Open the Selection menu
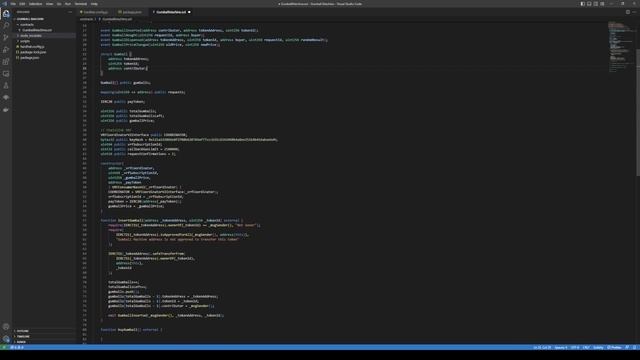Viewport: 640px width, 360px height. click(36, 4)
